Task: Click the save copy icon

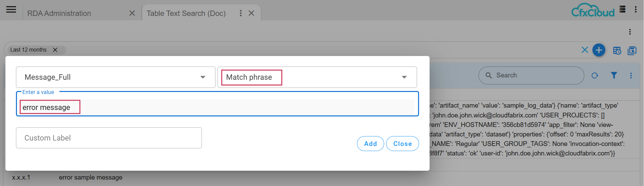Action: pos(632,51)
